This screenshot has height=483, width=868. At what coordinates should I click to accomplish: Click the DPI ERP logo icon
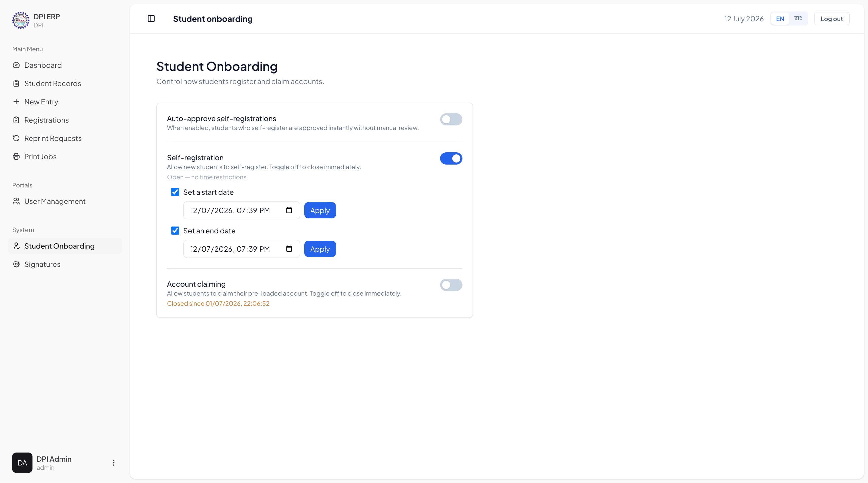(x=21, y=20)
